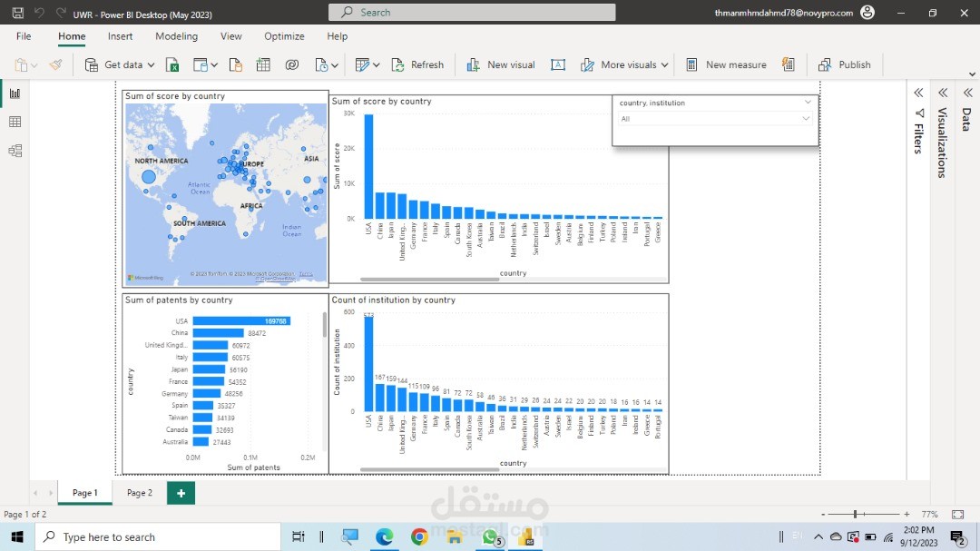980x551 pixels.
Task: Switch to Report view icon
Action: click(15, 93)
